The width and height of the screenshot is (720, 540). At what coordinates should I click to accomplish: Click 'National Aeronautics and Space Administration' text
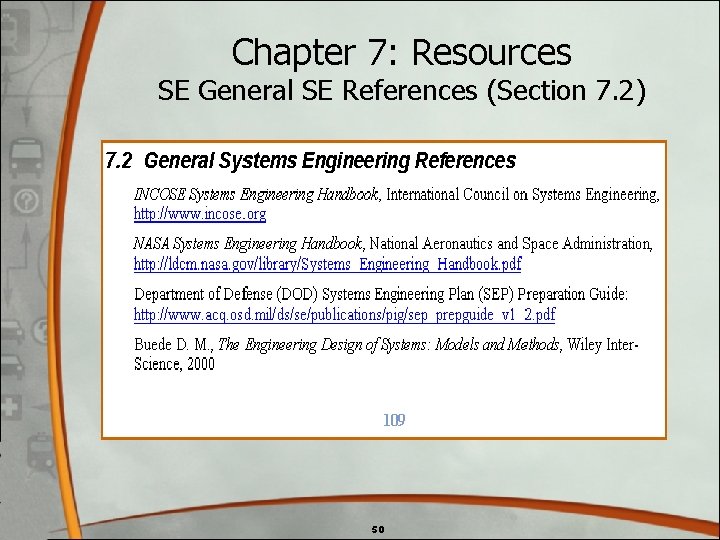click(x=510, y=244)
